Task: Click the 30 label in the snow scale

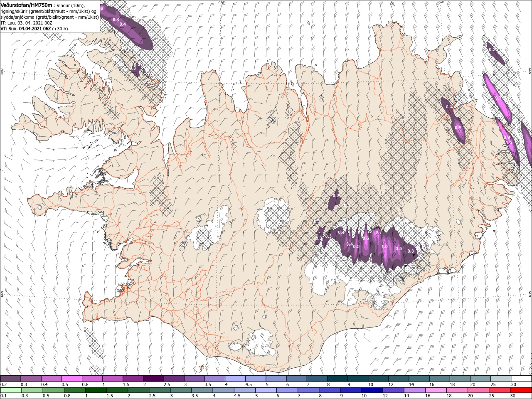Action: 514,384
